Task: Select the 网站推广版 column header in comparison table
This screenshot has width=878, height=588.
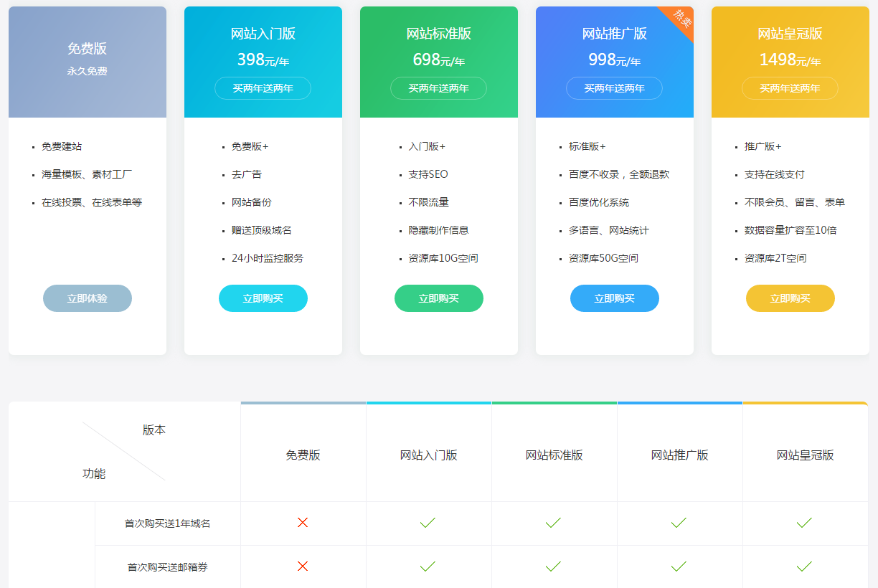Action: point(679,455)
